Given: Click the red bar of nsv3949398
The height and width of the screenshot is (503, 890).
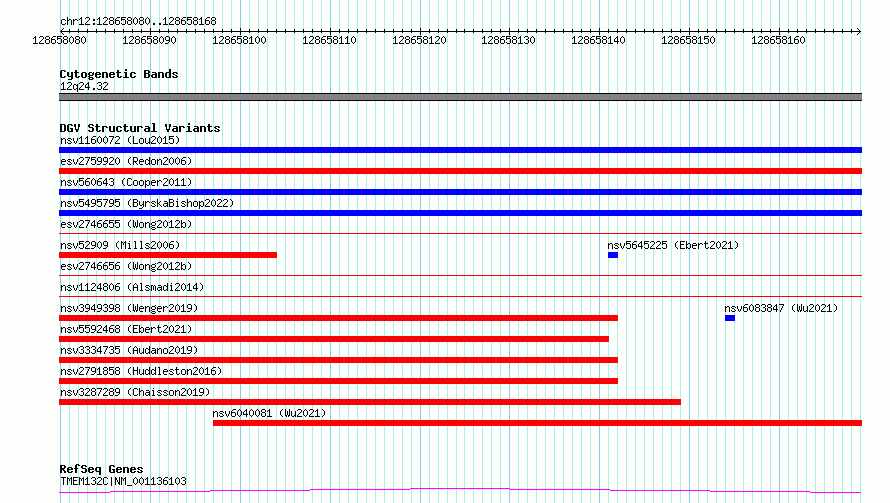Looking at the screenshot, I should click(338, 318).
